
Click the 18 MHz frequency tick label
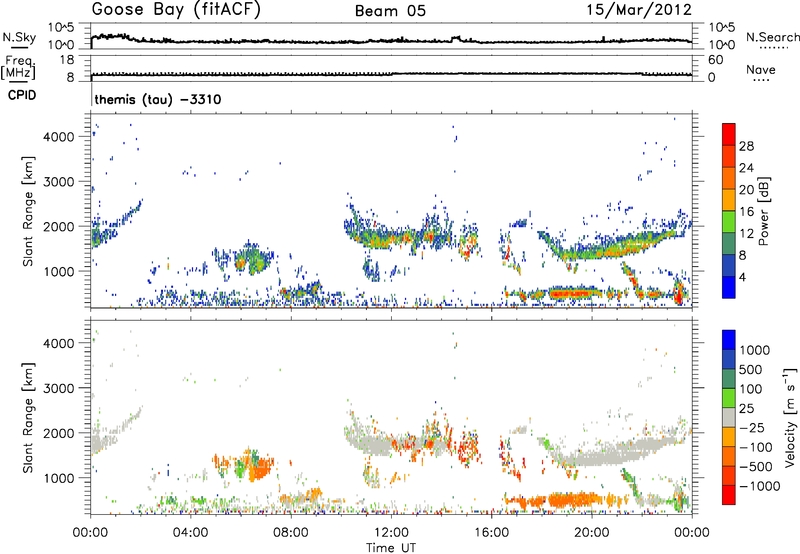(x=67, y=60)
